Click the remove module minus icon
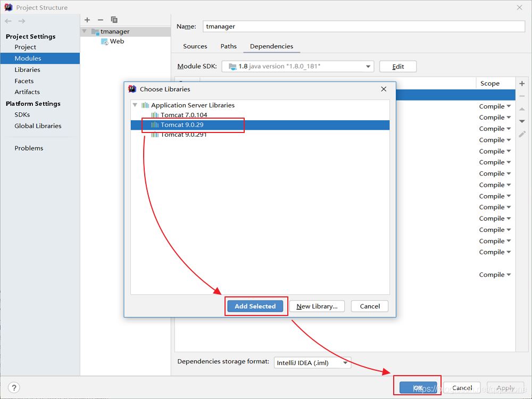 coord(100,20)
